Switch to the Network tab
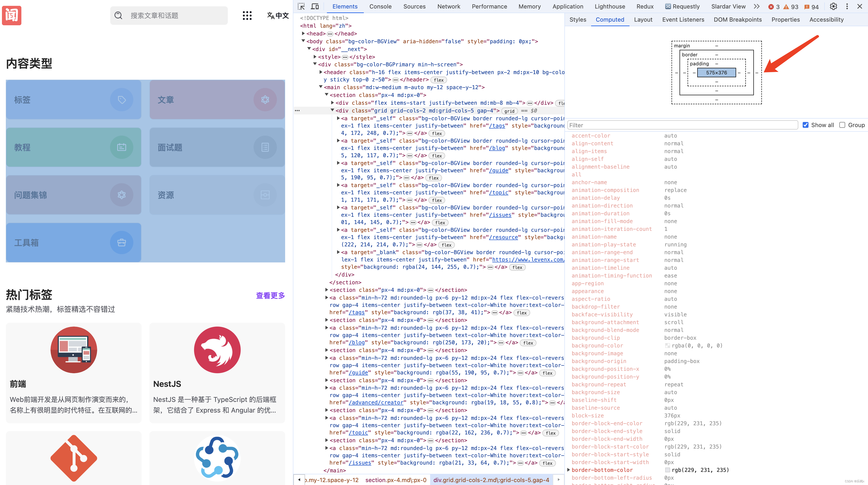This screenshot has height=485, width=868. pyautogui.click(x=449, y=6)
